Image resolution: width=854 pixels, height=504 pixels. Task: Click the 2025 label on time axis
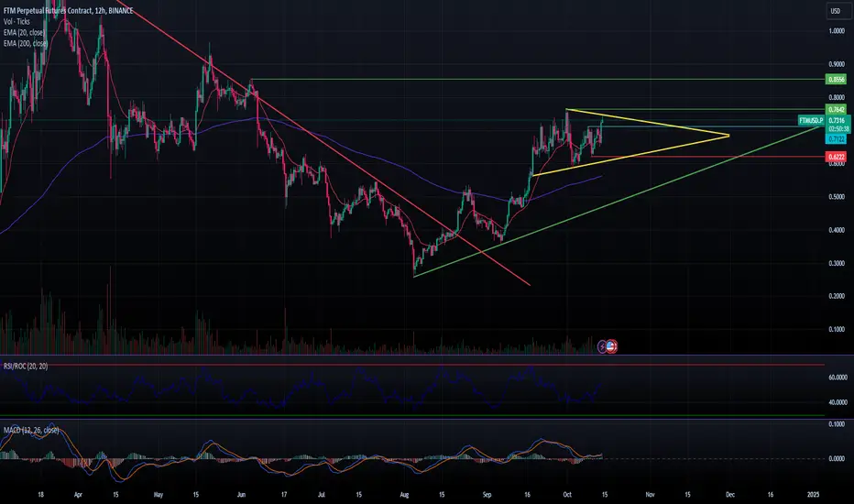[x=813, y=495]
